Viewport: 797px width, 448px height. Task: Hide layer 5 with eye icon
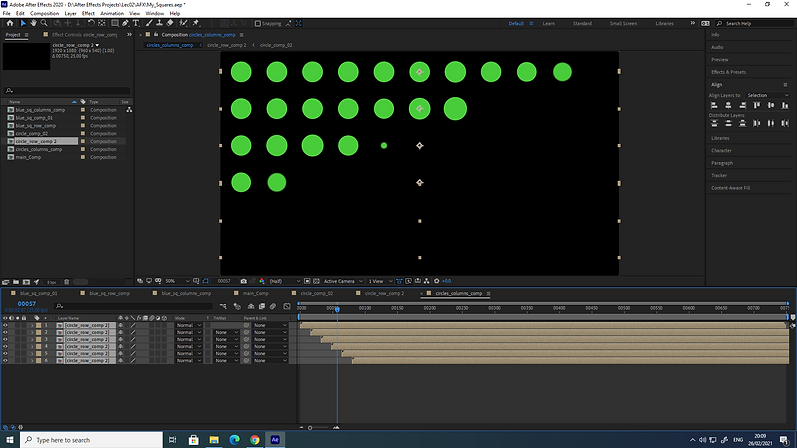click(x=5, y=353)
